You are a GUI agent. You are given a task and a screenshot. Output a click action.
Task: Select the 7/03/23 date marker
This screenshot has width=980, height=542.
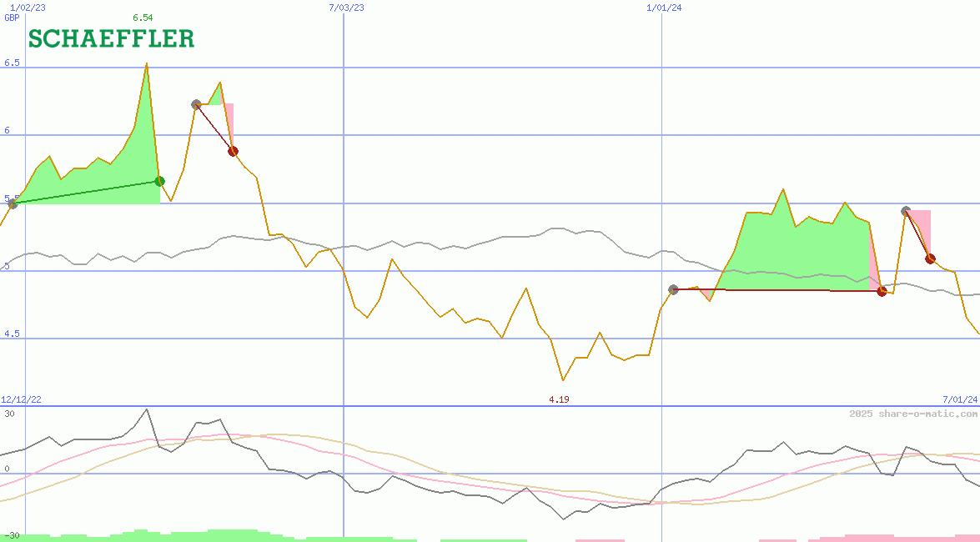346,8
